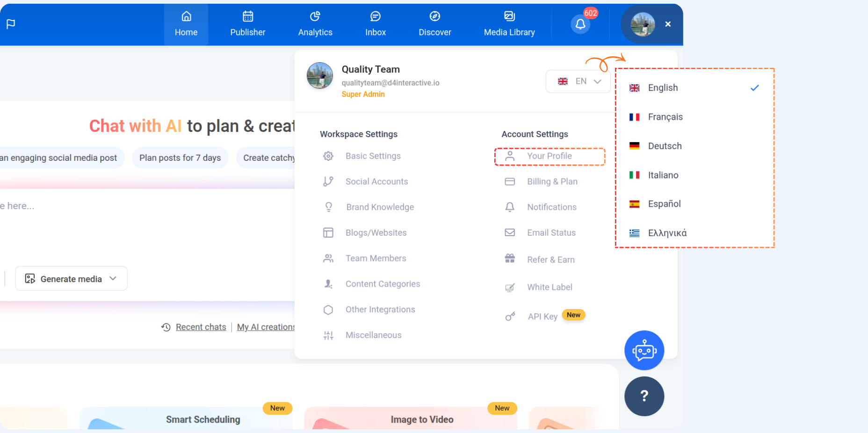Viewport: 868px width, 433px height.
Task: Expand the Generate media dropdown
Action: [x=71, y=279]
